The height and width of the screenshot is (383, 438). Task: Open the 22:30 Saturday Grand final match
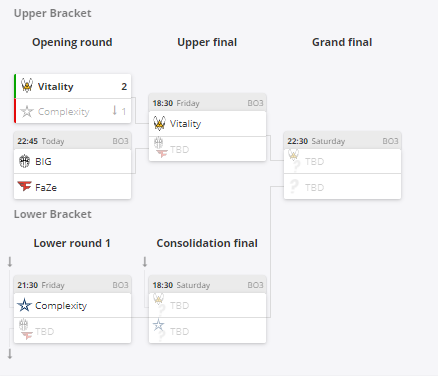point(342,141)
